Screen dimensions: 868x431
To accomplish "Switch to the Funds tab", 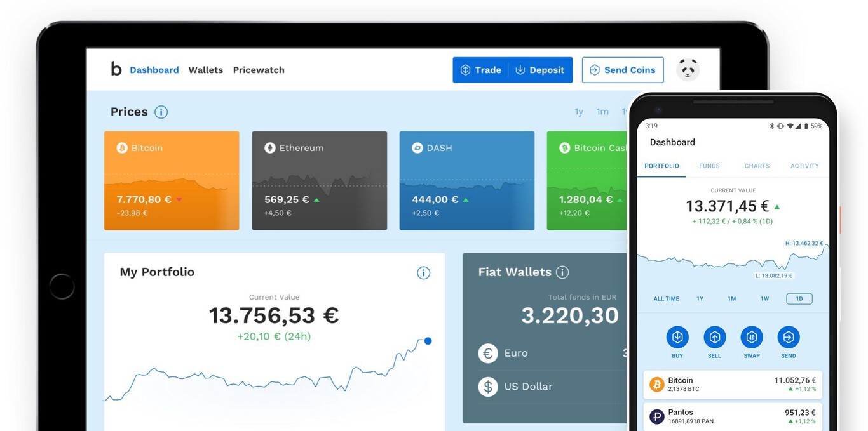I will (x=709, y=166).
